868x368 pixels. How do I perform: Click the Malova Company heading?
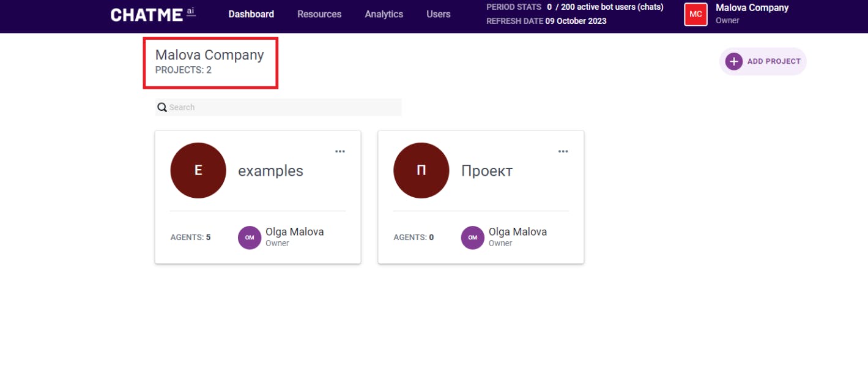coord(209,55)
